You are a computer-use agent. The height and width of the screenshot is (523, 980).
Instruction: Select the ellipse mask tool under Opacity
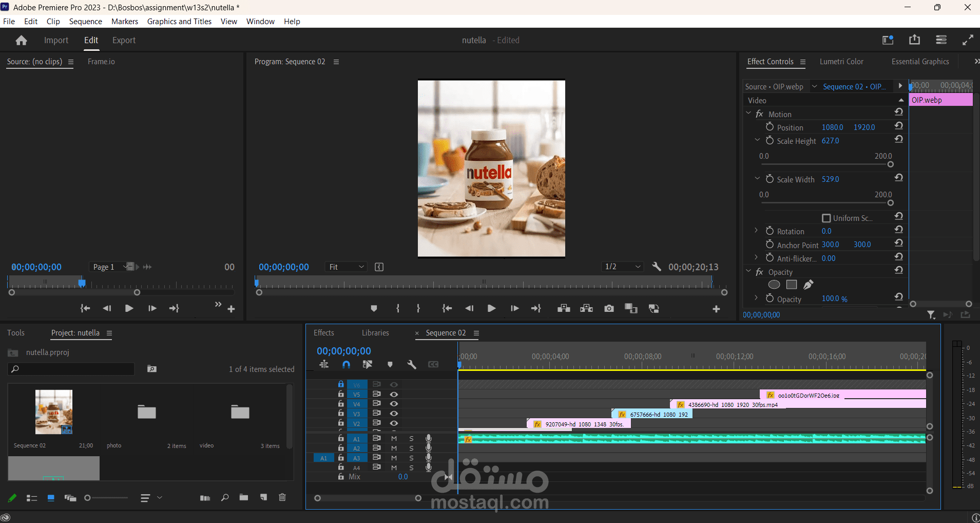pos(774,285)
